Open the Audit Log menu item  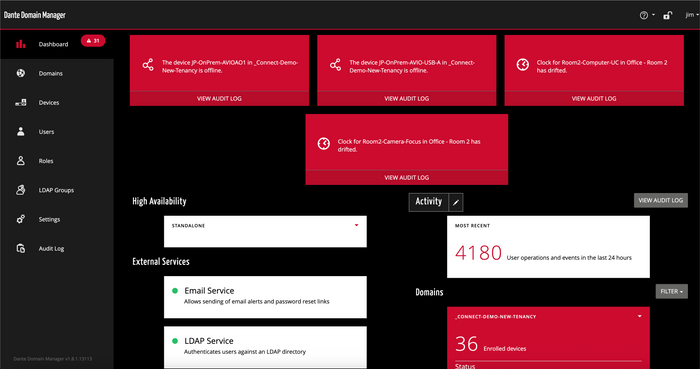(51, 249)
